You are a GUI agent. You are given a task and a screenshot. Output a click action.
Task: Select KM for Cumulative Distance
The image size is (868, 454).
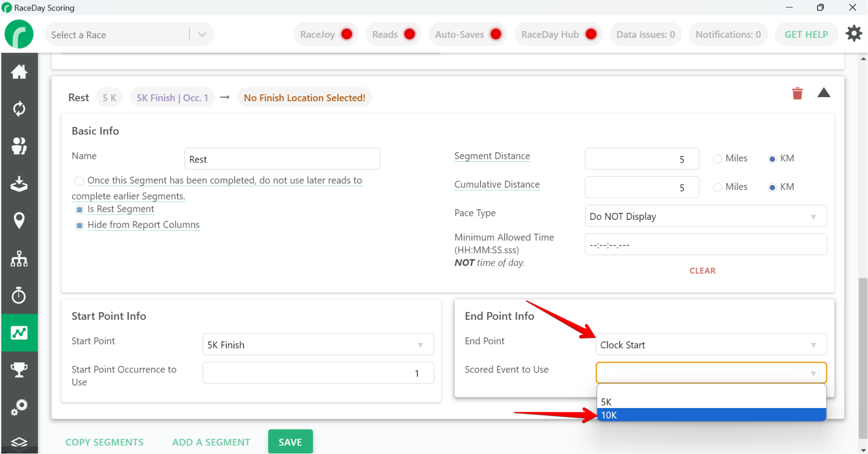coord(772,187)
